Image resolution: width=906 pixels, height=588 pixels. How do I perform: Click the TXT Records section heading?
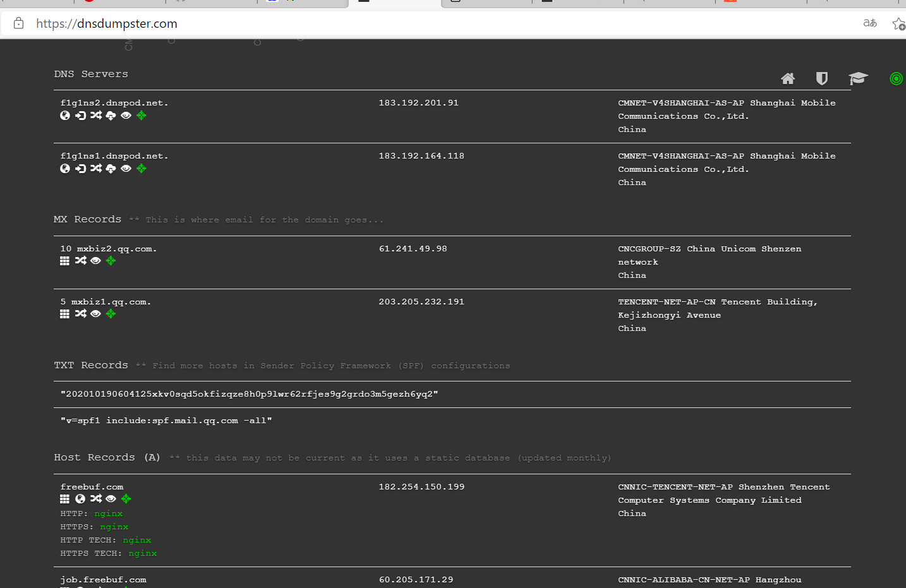click(91, 364)
